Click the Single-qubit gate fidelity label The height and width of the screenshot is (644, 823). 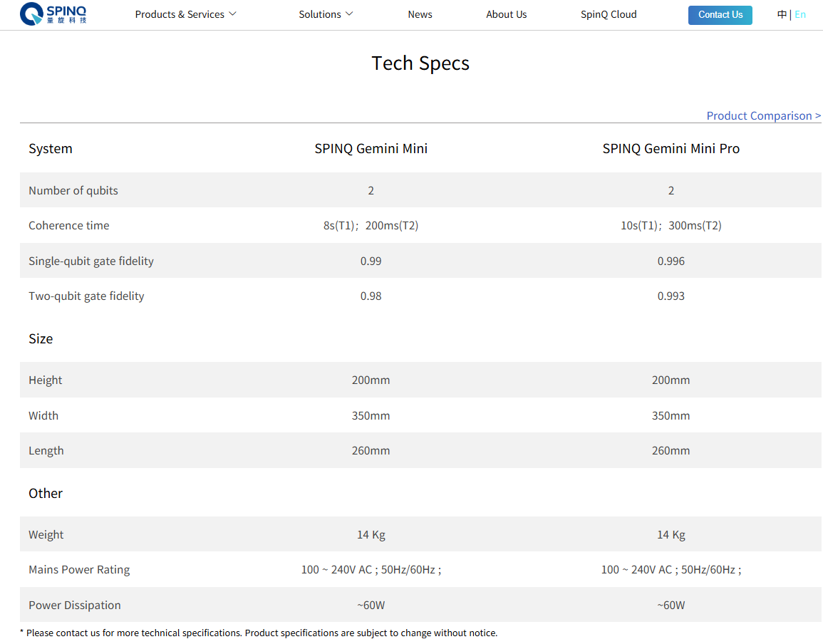(91, 261)
